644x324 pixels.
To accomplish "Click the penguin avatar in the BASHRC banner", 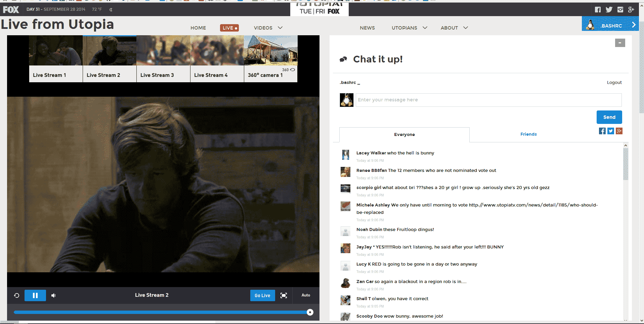I will click(590, 25).
